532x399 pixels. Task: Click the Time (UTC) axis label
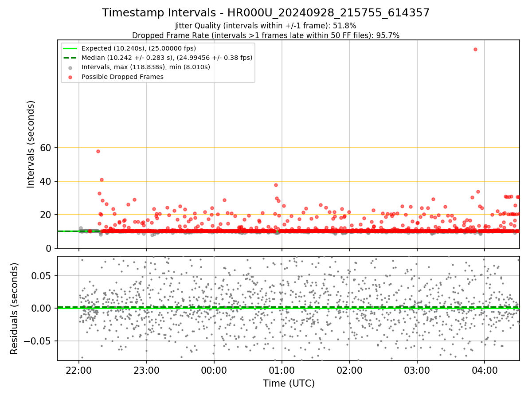pos(289,383)
